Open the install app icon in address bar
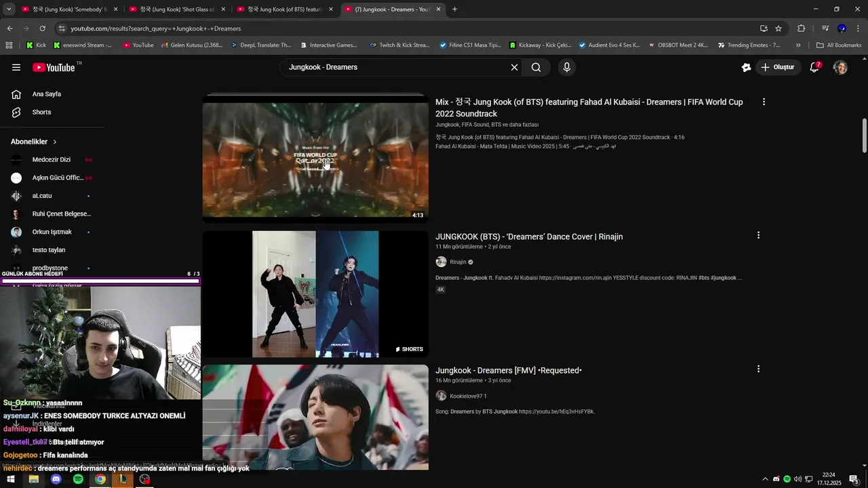 tap(764, 28)
